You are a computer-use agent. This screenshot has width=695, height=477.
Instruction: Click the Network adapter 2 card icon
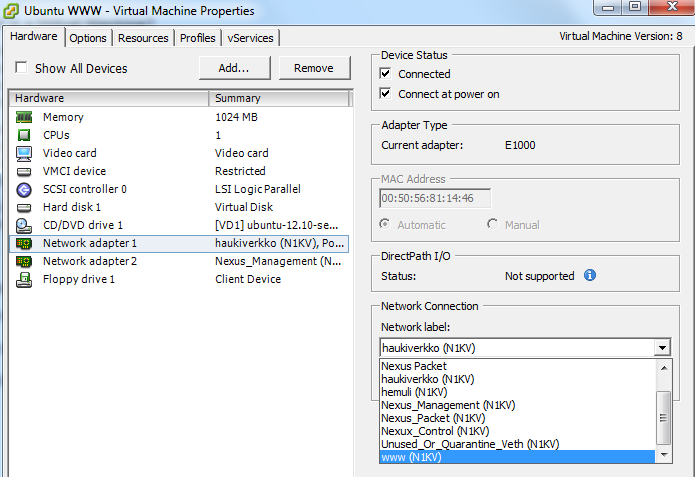point(24,262)
